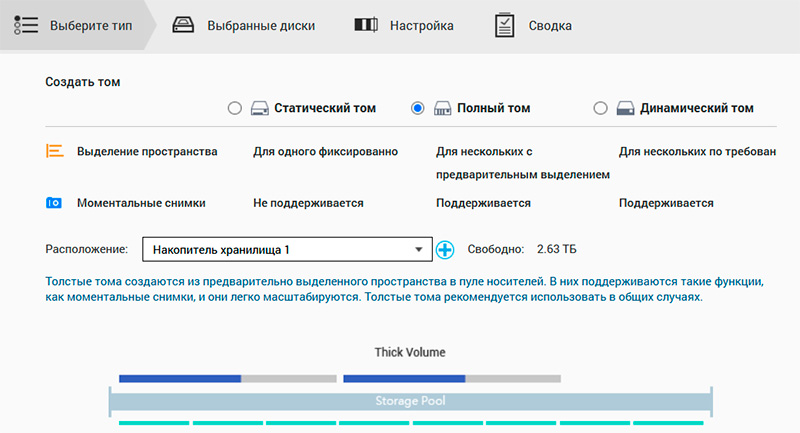
Task: Click the disk icon beside Выбранные диски
Action: pos(184,25)
